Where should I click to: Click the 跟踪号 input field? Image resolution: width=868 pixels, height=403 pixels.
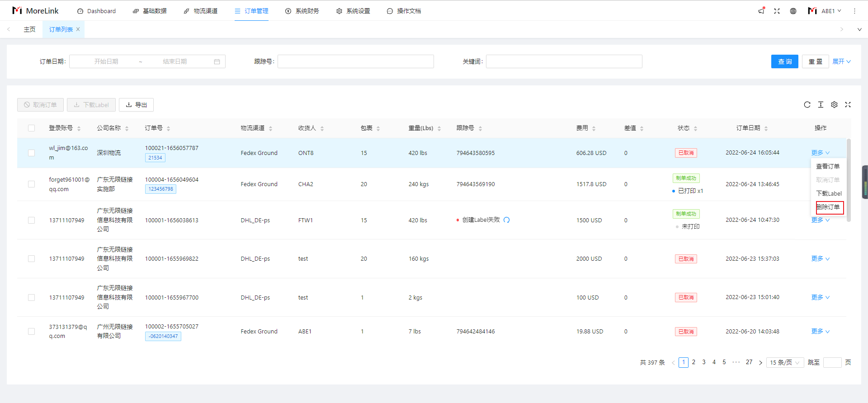(355, 61)
